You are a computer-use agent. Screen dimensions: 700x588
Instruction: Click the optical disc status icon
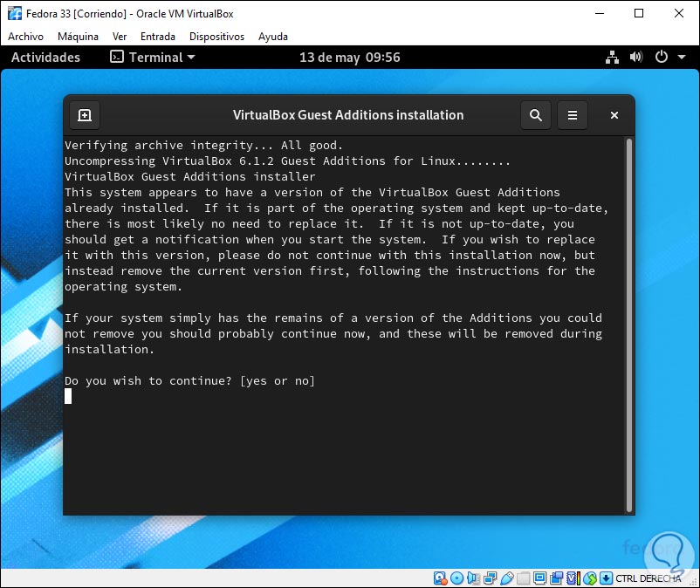[456, 578]
